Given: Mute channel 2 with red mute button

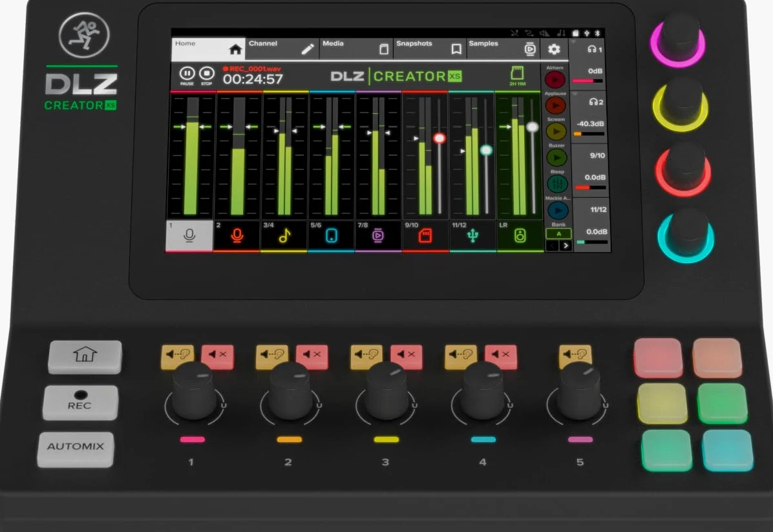Looking at the screenshot, I should pyautogui.click(x=312, y=356).
